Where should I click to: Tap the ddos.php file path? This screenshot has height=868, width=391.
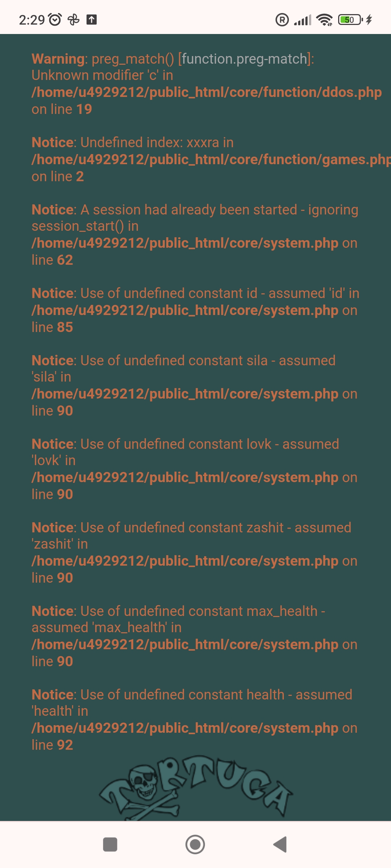pyautogui.click(x=206, y=93)
